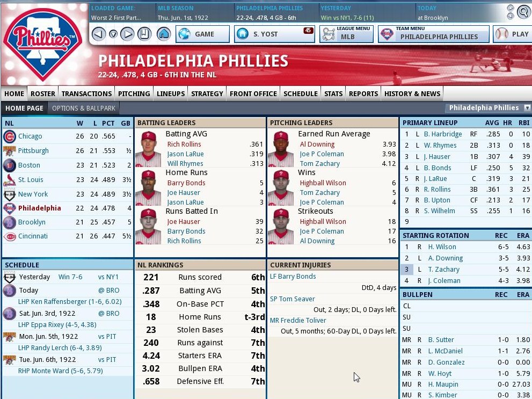Click Strikeouts leader player portrait
Image resolution: width=532 pixels, height=399 pixels.
pos(281,226)
